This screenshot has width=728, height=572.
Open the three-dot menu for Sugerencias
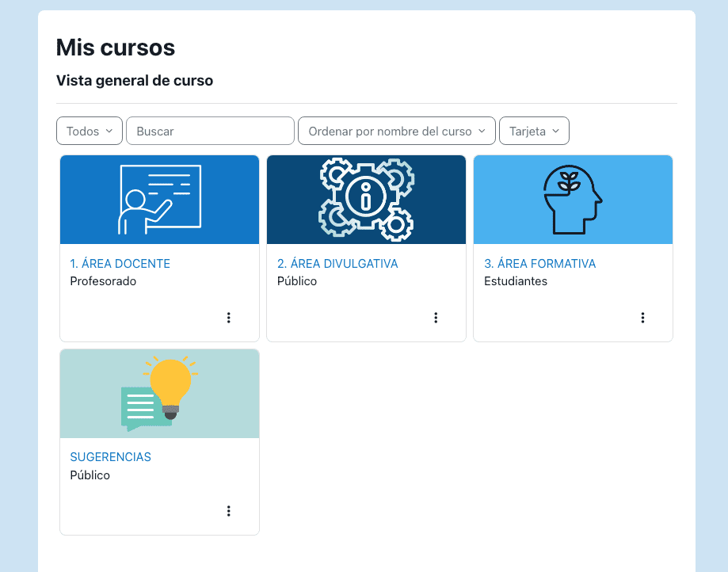228,511
